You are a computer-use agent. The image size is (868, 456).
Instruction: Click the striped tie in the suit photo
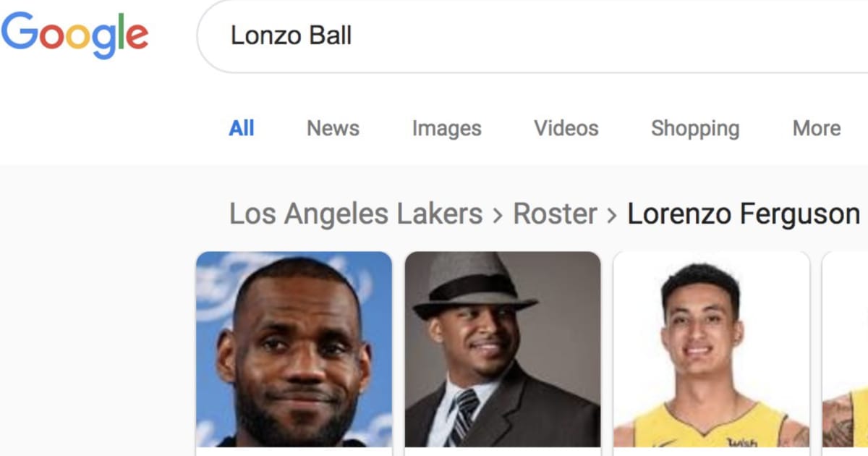tap(461, 416)
